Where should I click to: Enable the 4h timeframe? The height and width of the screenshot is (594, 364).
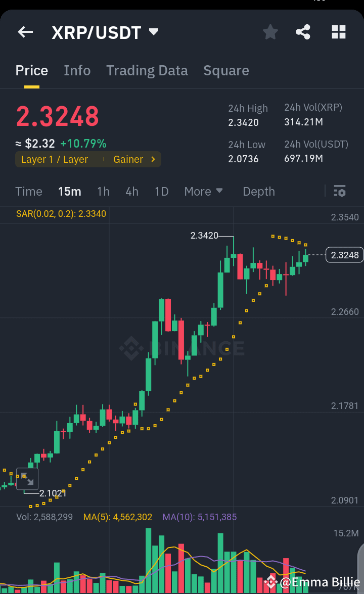131,192
